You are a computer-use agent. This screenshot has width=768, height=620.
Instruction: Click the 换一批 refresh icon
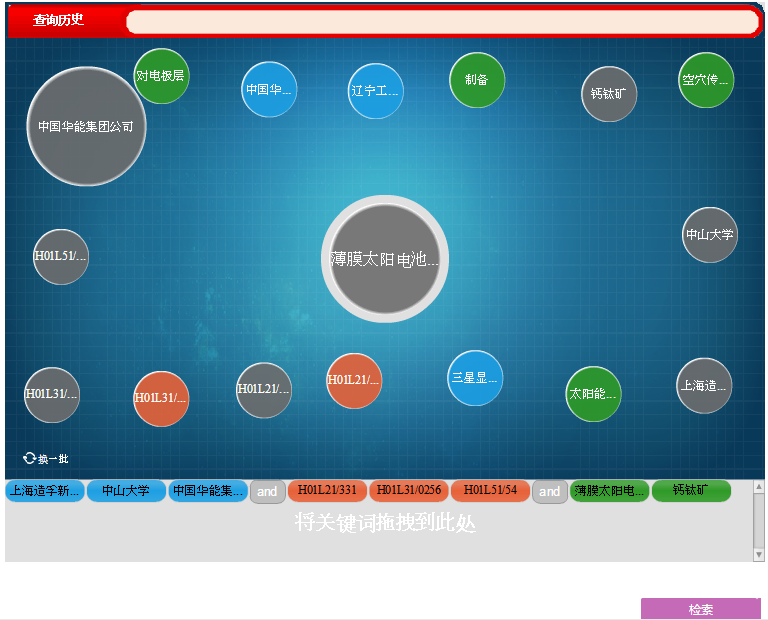(x=30, y=458)
